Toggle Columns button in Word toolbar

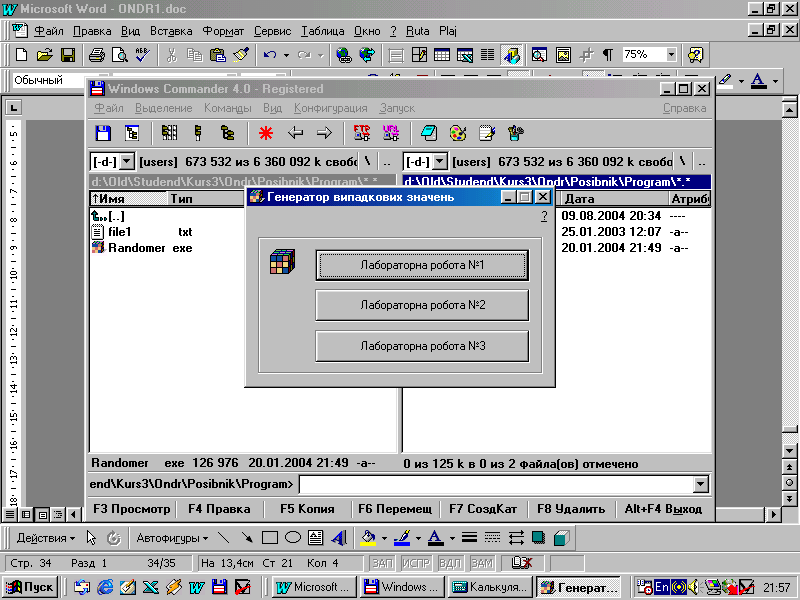pos(487,55)
